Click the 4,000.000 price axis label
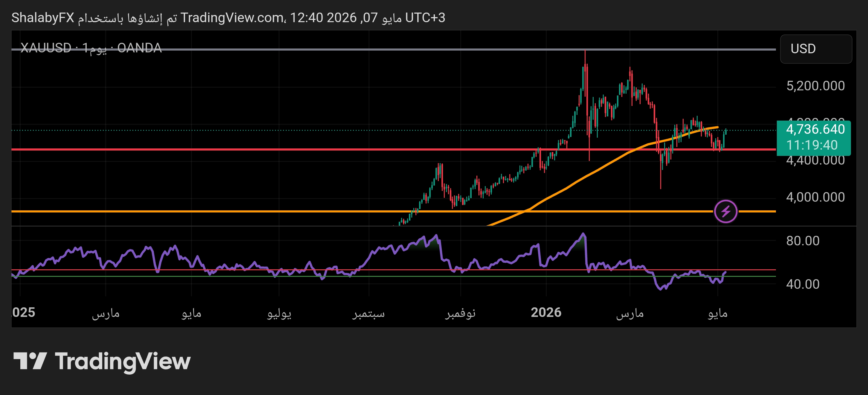Viewport: 868px width, 395px height. click(x=815, y=197)
